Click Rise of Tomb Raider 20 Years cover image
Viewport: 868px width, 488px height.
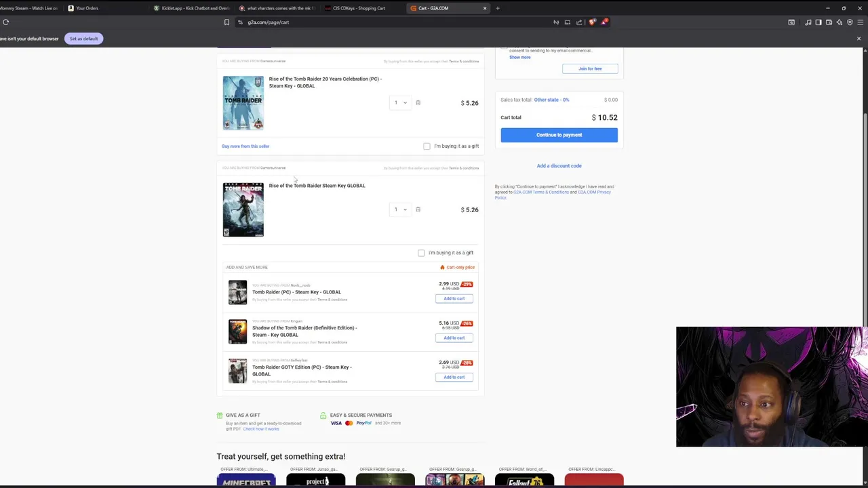coord(243,103)
